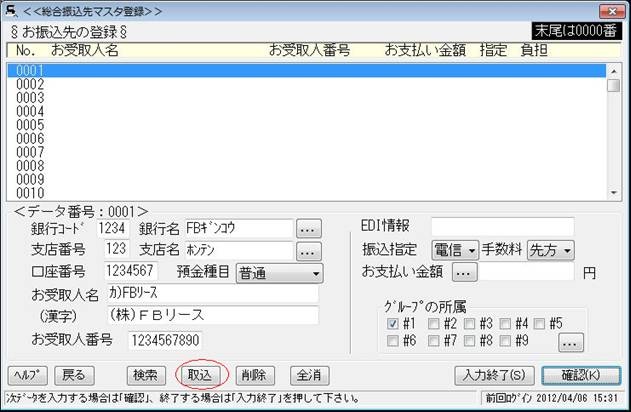
Task: Open payment amount ellipsis button
Action: pos(465,272)
